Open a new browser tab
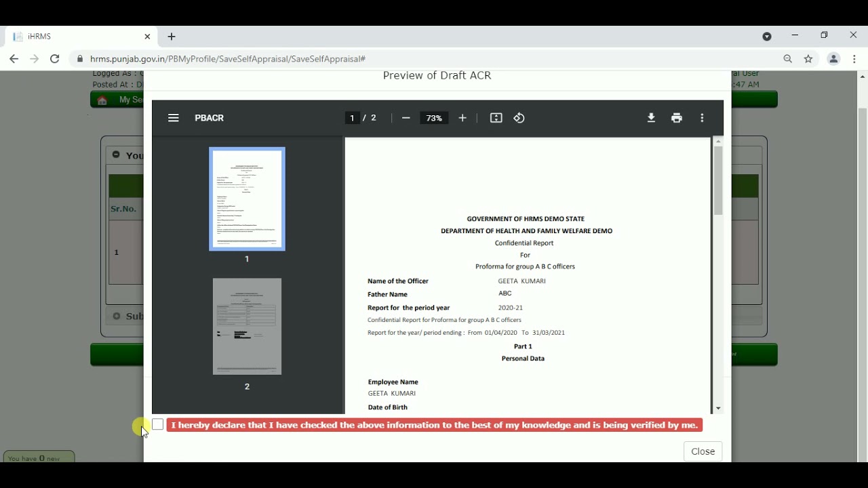Viewport: 868px width, 488px height. coord(172,37)
